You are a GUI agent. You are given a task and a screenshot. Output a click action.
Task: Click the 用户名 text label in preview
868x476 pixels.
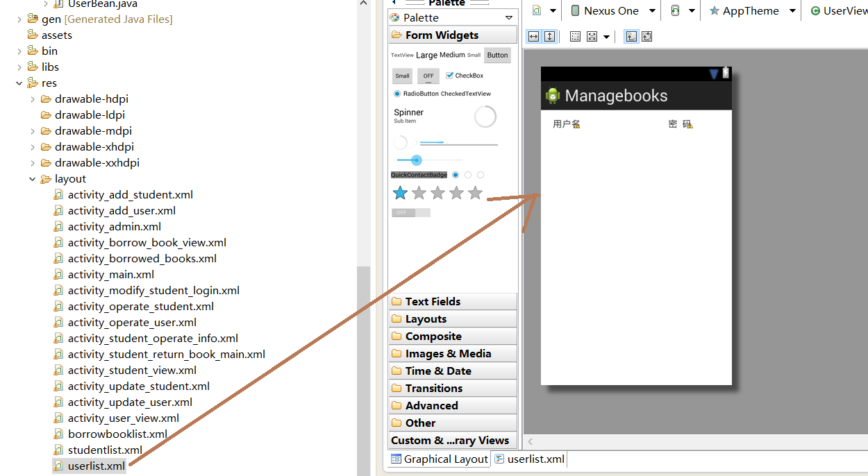[x=565, y=124]
